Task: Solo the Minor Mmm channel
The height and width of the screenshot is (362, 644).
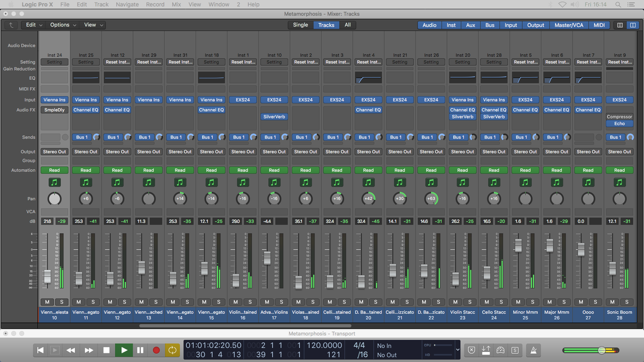Action: coord(533,302)
